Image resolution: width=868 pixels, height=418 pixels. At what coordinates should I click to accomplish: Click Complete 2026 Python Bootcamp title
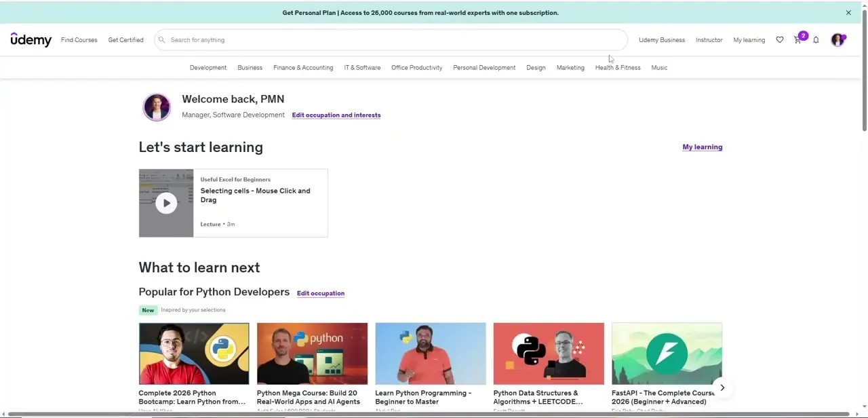(x=192, y=398)
